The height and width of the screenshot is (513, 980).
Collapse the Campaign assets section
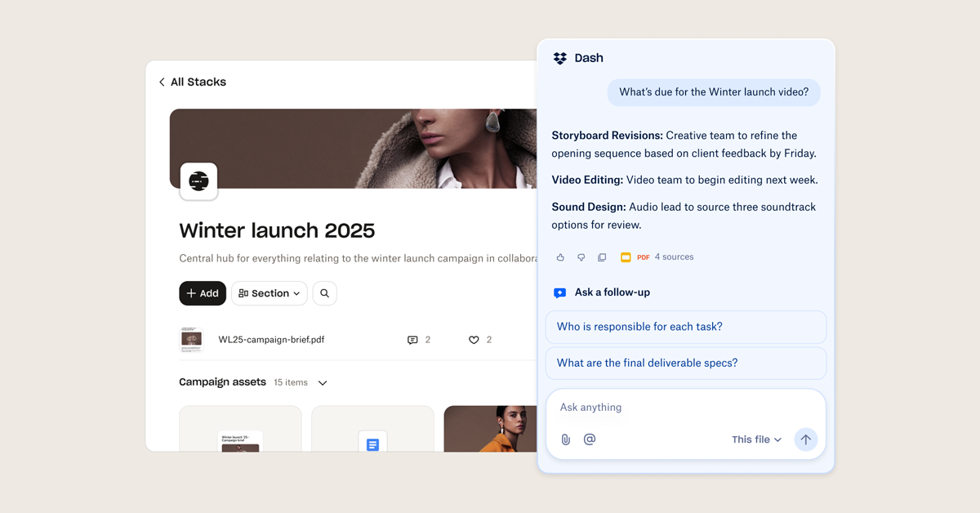tap(323, 383)
